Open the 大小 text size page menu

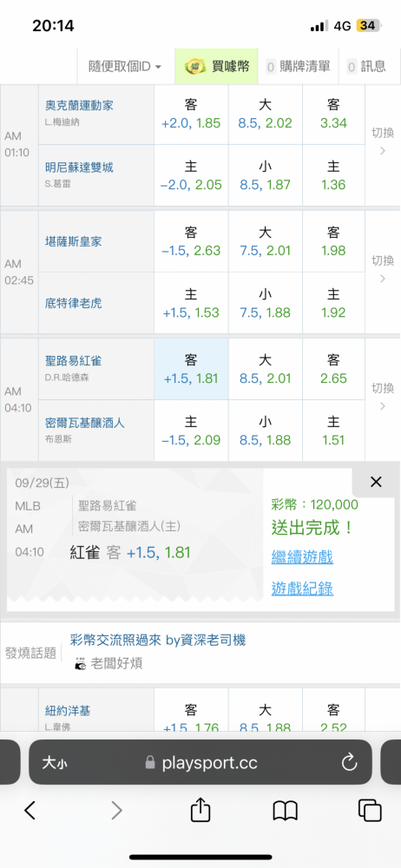point(55,763)
